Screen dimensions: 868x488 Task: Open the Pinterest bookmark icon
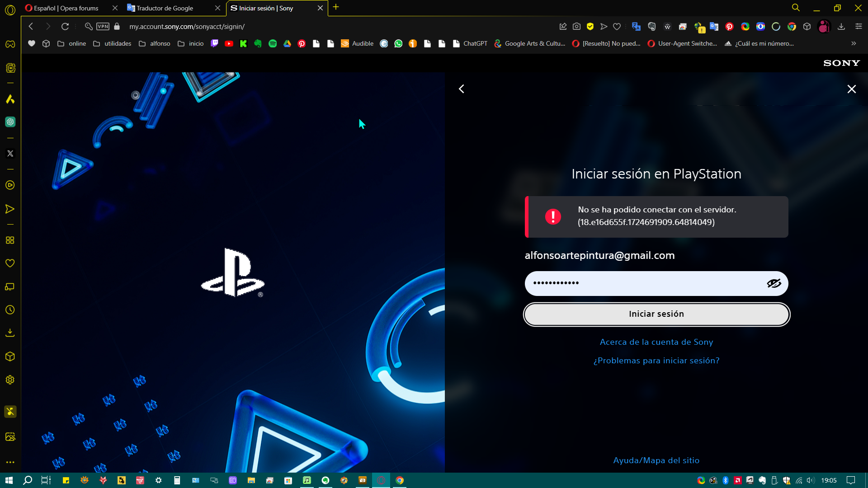click(x=302, y=44)
